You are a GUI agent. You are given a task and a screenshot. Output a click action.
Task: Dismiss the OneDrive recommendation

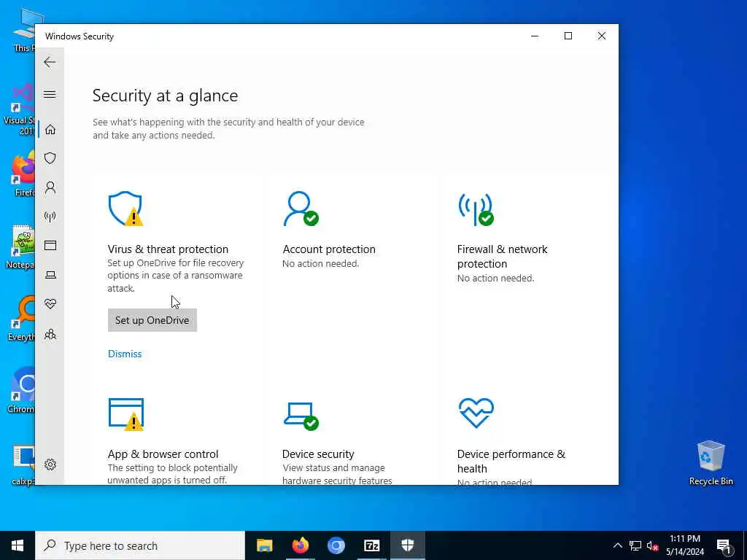[x=125, y=354]
